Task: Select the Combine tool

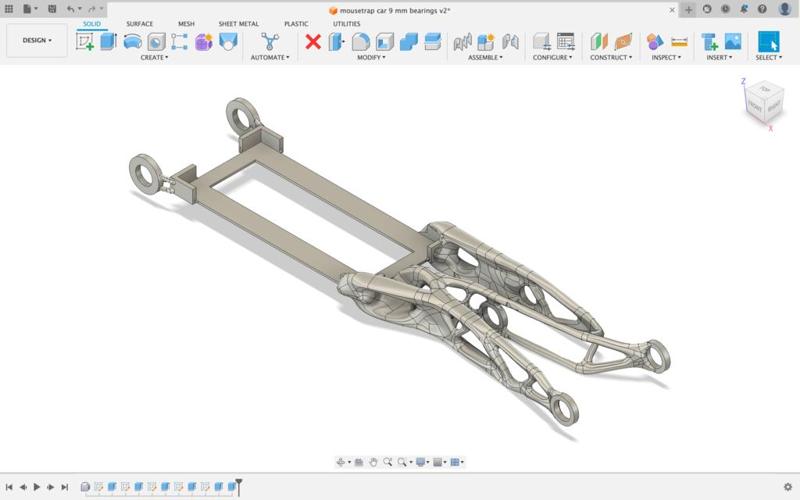Action: [x=409, y=42]
